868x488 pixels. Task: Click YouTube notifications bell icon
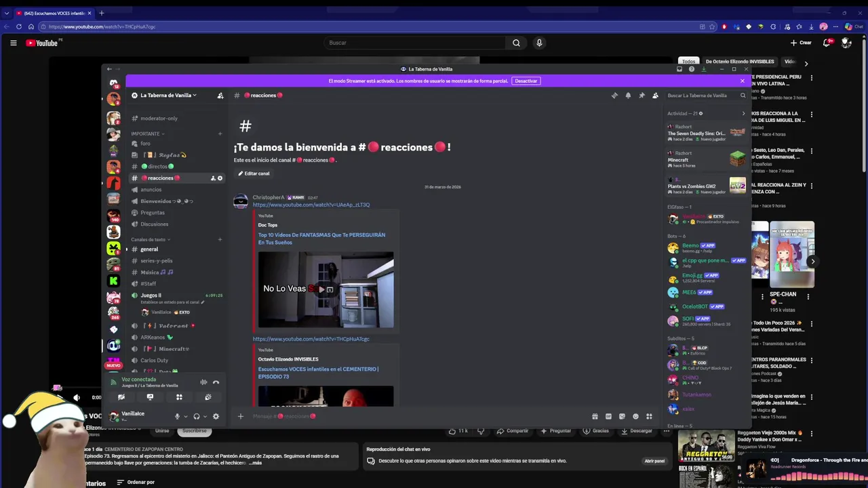[827, 43]
